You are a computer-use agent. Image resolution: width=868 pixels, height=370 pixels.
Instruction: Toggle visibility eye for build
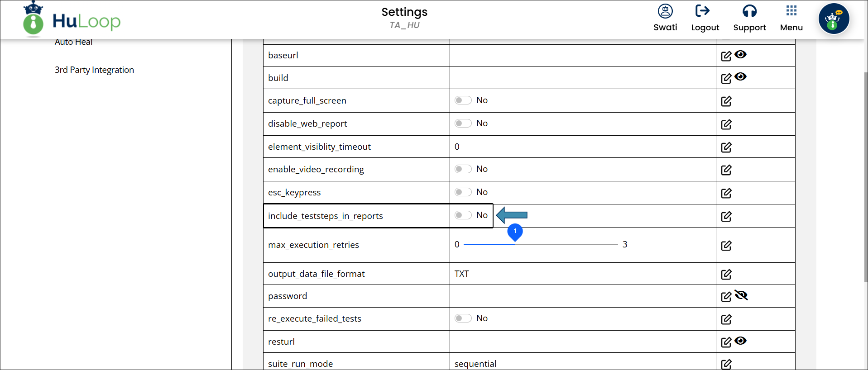[x=740, y=76]
